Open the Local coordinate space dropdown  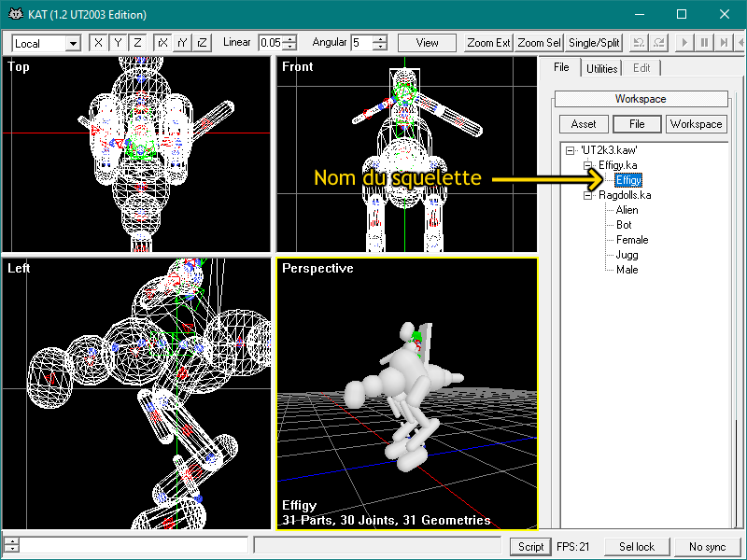click(46, 44)
